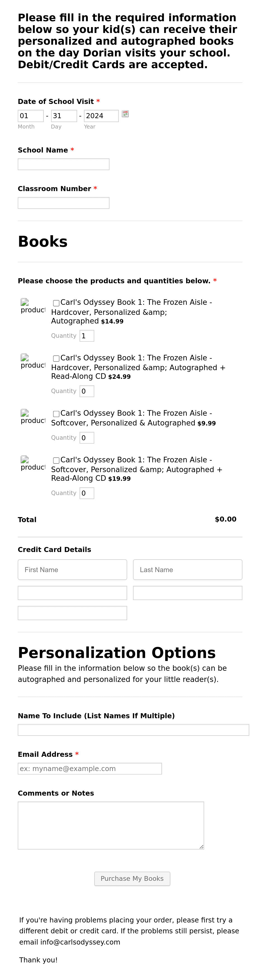Viewport: 260px width, 980px height.
Task: Select the Year field of visit date
Action: 101,116
